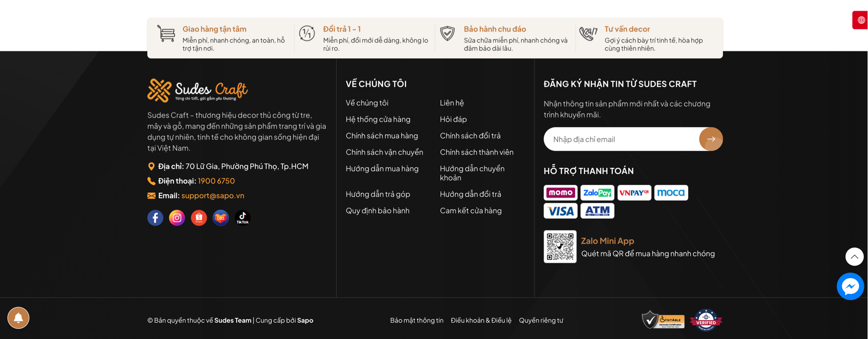Select the ZaloPay payment logo
The width and height of the screenshot is (868, 339).
[598, 193]
